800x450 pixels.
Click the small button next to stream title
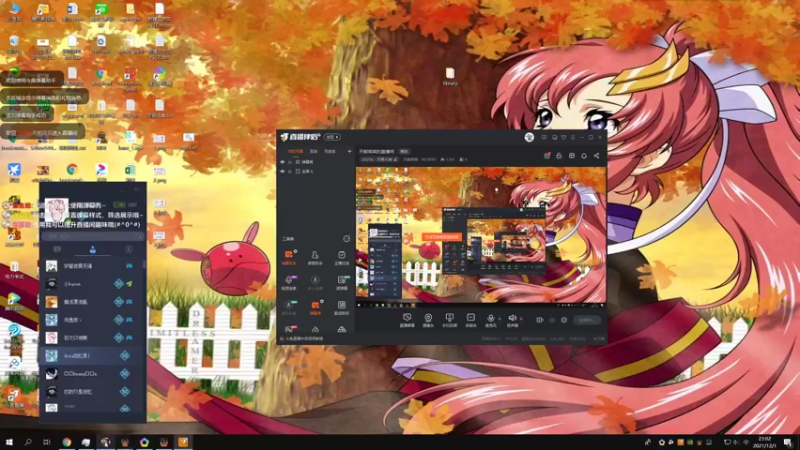pyautogui.click(x=404, y=152)
